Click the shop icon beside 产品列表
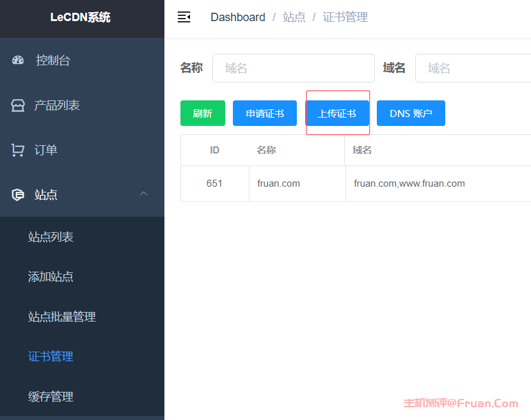 18,105
